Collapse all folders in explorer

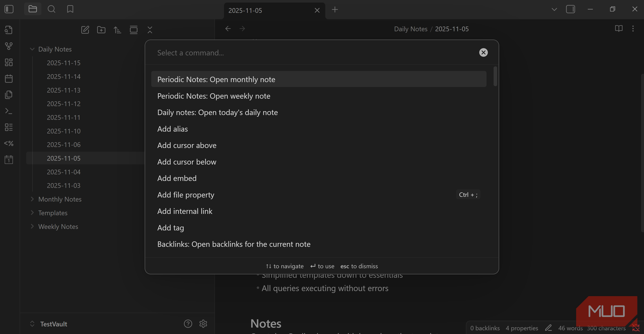tap(150, 30)
